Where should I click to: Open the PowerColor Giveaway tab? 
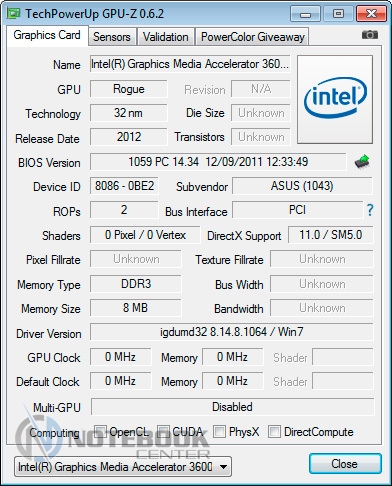point(253,37)
